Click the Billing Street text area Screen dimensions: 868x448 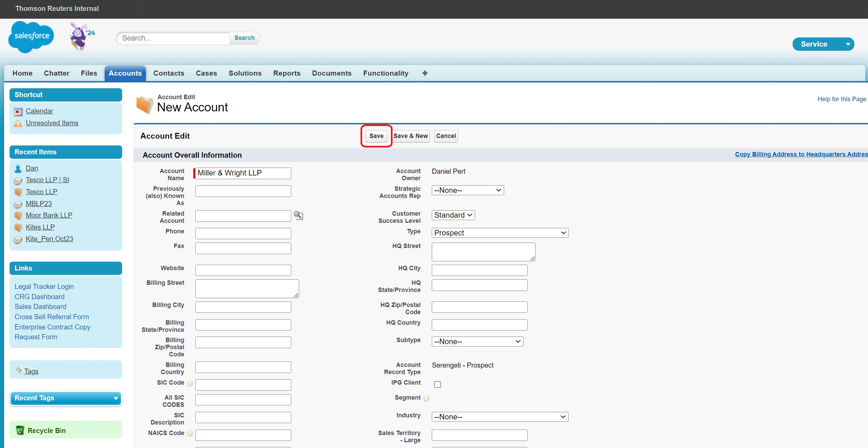[247, 289]
